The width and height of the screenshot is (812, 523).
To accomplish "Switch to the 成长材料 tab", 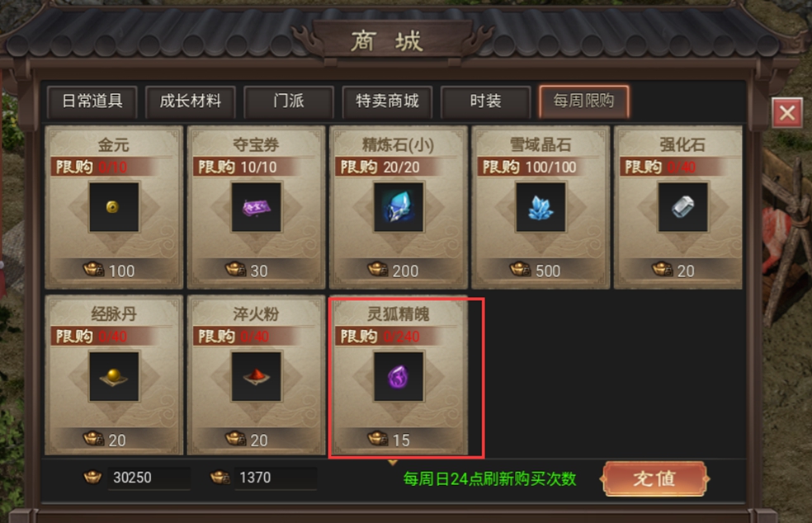I will pyautogui.click(x=191, y=101).
